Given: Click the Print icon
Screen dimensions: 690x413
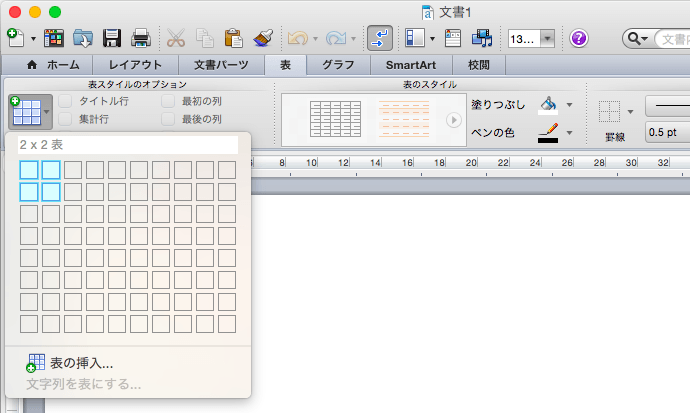Looking at the screenshot, I should coord(141,38).
